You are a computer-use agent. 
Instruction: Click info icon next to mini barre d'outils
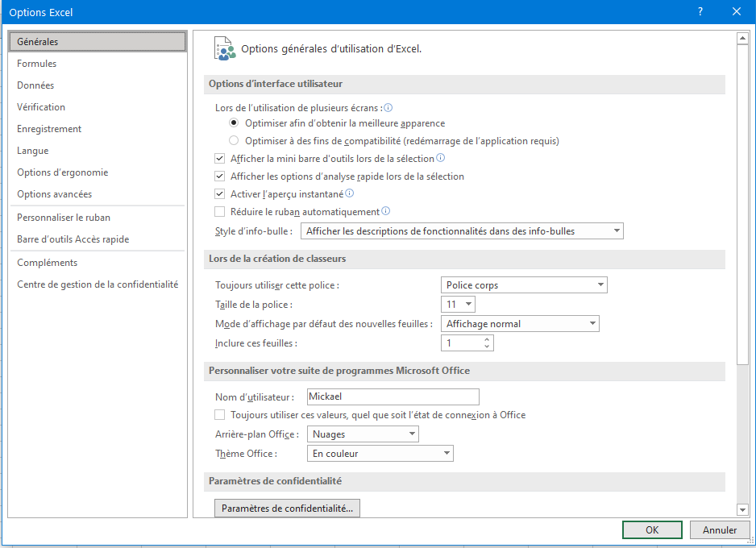coord(440,158)
